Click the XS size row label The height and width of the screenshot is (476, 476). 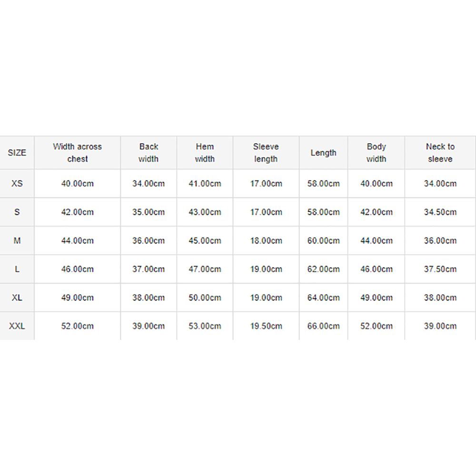17,184
